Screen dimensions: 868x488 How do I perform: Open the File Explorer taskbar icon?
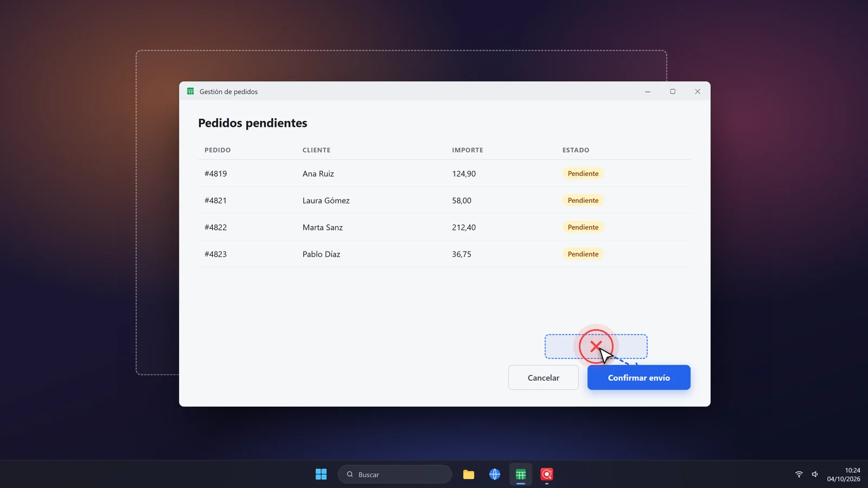469,474
